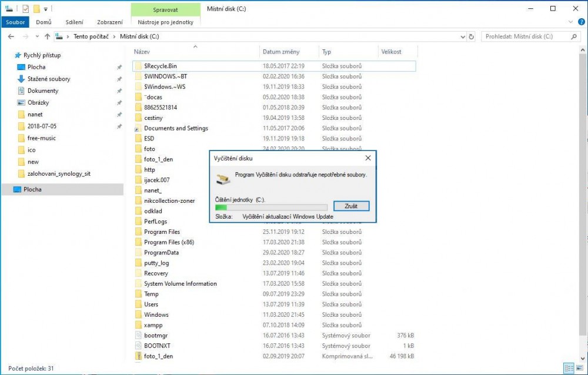
Task: Go back with the Back arrow
Action: [11, 36]
